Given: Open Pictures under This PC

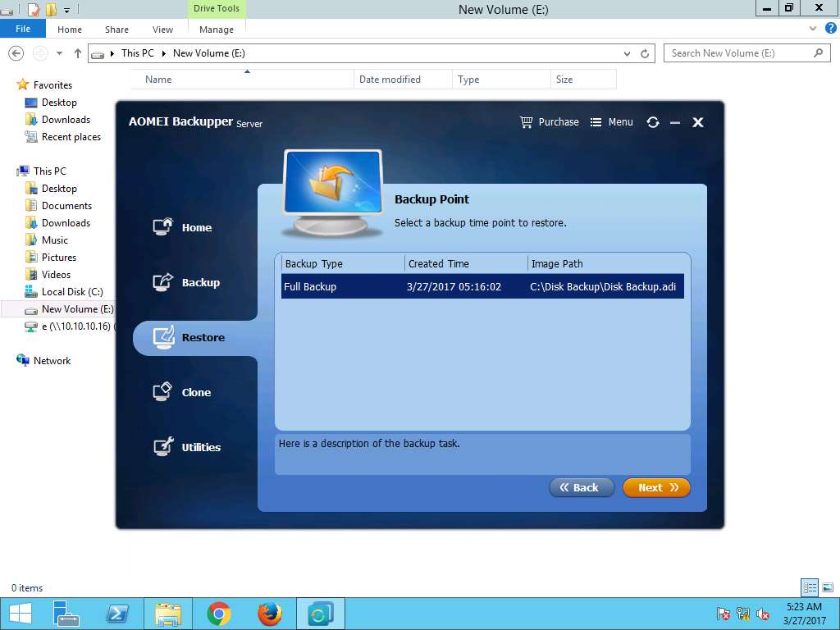Looking at the screenshot, I should click(52, 257).
